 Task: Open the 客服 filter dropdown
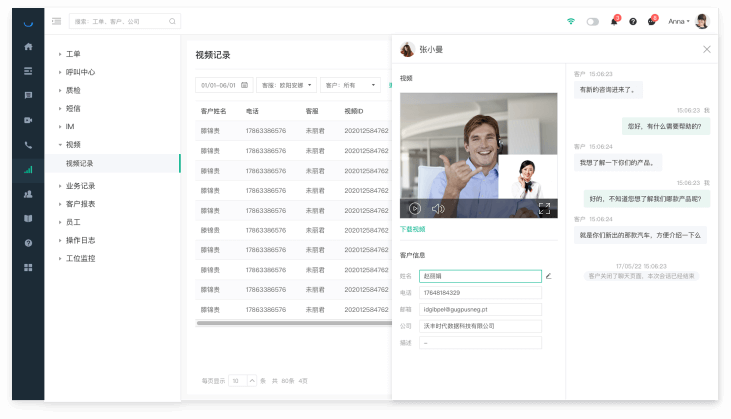[286, 86]
